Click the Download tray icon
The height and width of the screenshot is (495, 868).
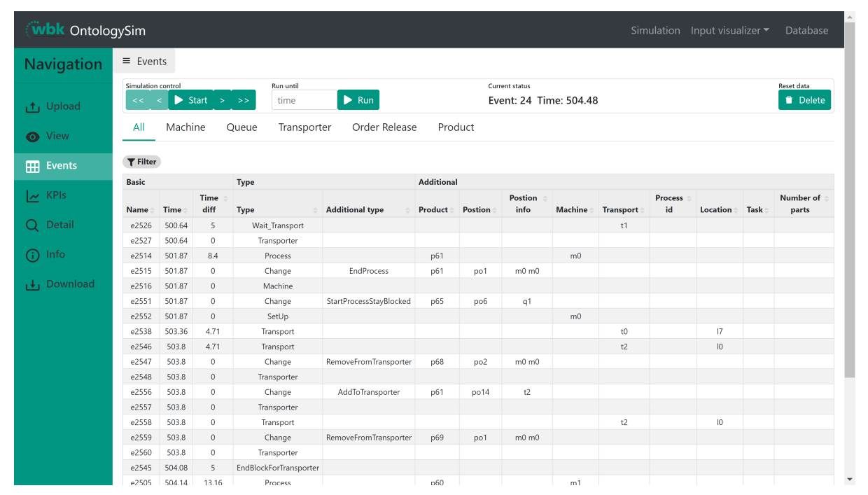point(33,285)
